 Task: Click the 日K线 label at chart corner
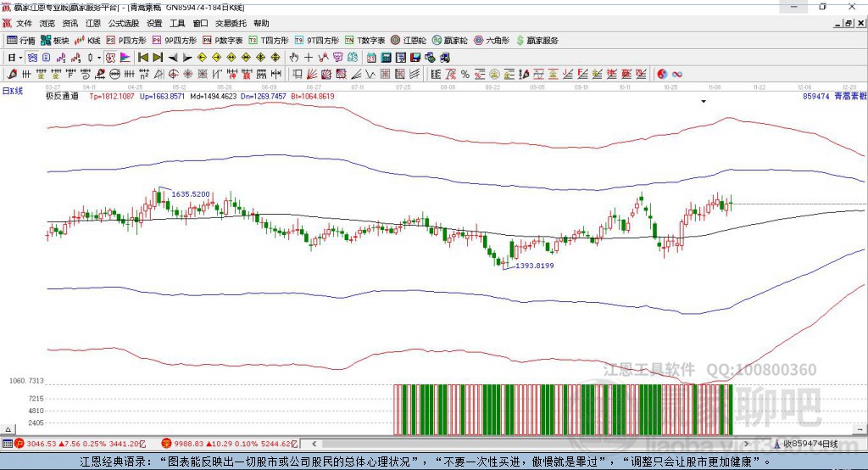[12, 90]
